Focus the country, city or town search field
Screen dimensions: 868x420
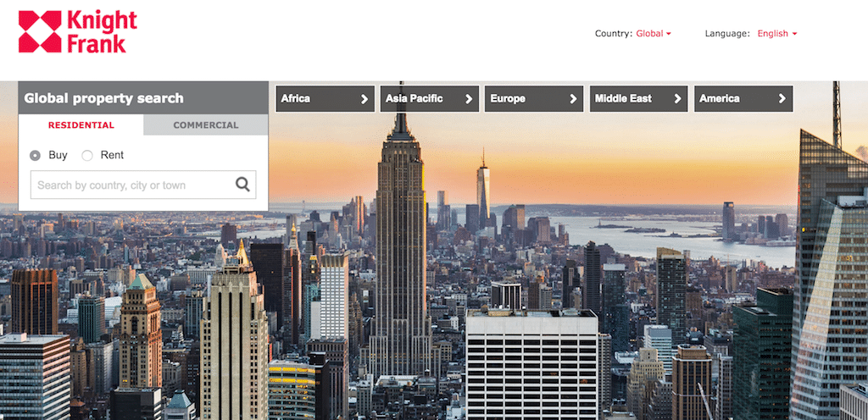click(x=131, y=185)
